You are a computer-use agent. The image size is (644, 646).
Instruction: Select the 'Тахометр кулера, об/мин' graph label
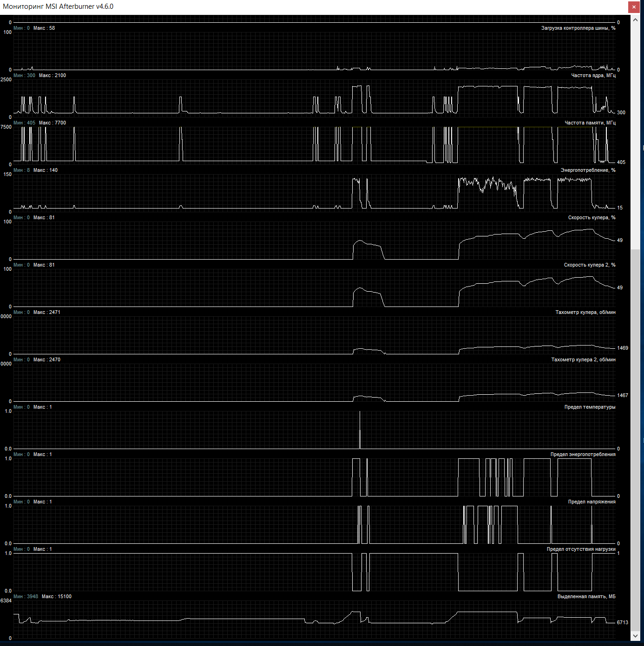pos(585,312)
